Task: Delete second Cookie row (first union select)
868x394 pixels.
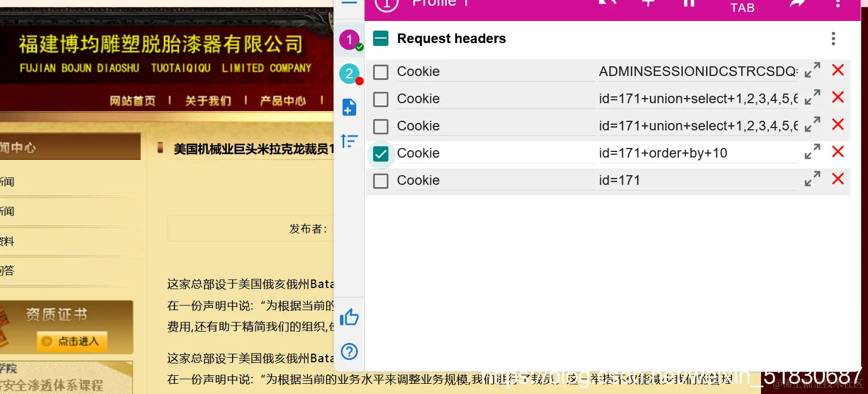Action: click(x=838, y=98)
